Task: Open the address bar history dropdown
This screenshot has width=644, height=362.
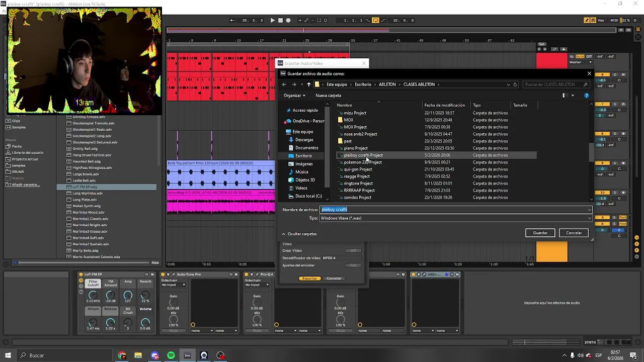Action: coord(508,84)
